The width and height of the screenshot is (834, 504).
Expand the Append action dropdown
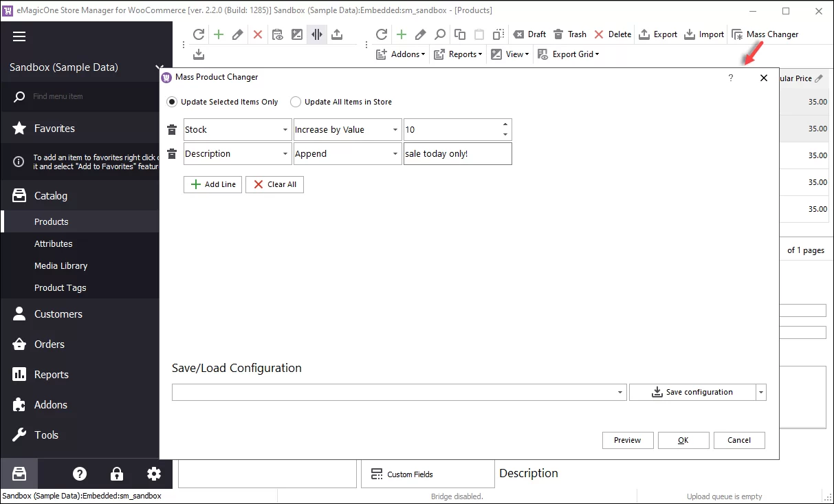point(395,154)
